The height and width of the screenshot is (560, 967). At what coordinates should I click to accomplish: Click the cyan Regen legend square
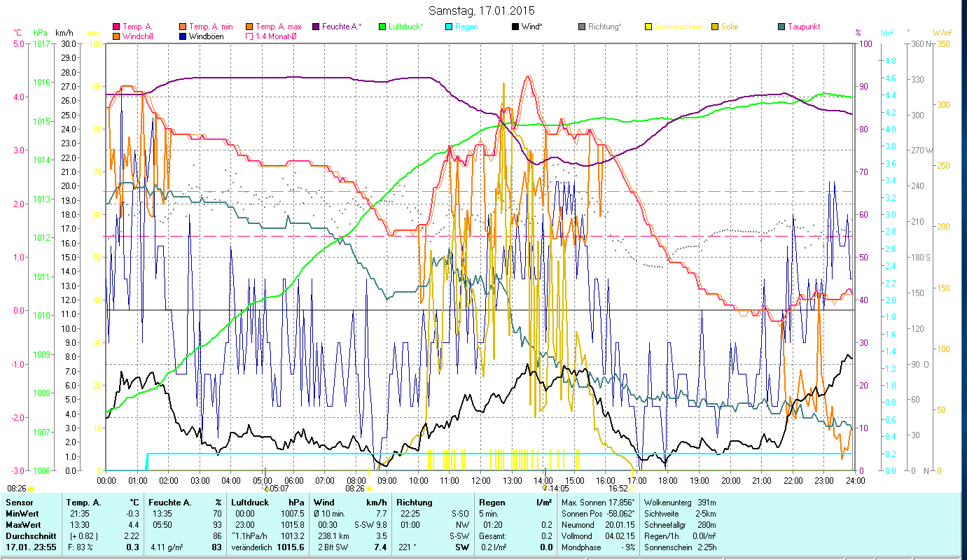click(x=448, y=27)
